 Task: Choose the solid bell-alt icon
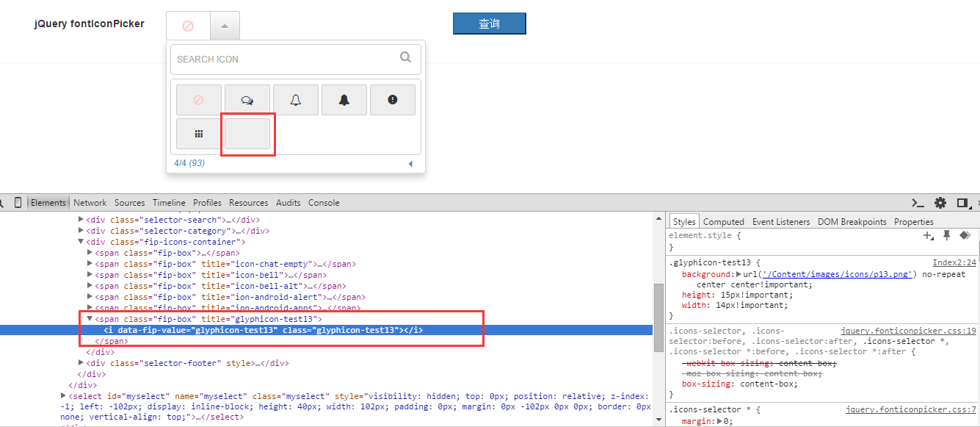point(344,100)
